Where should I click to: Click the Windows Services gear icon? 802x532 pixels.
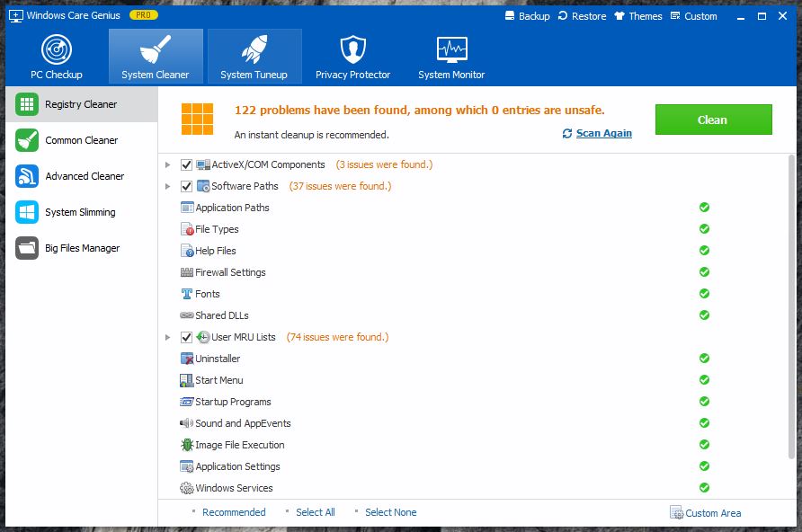point(187,488)
